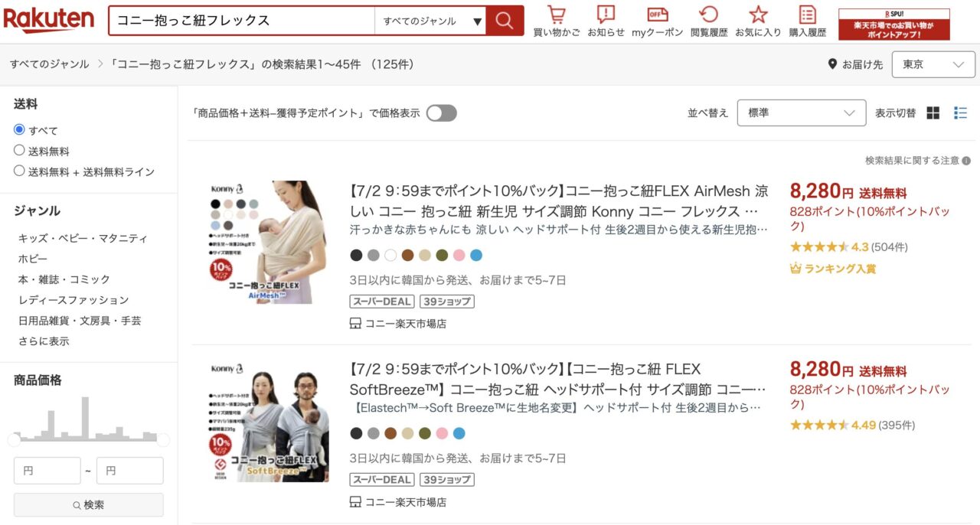This screenshot has height=525, width=980.
Task: Open the (395件) reviews link
Action: (897, 426)
